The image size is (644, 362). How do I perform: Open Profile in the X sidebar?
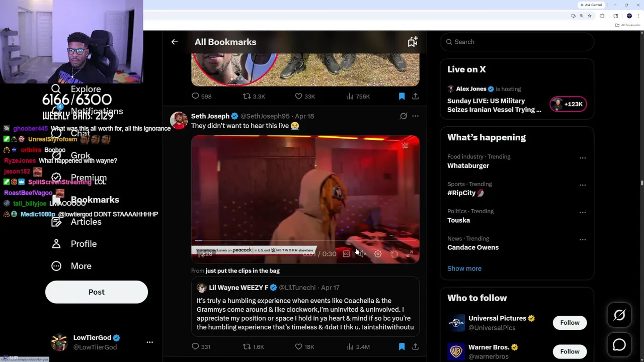pos(74,244)
